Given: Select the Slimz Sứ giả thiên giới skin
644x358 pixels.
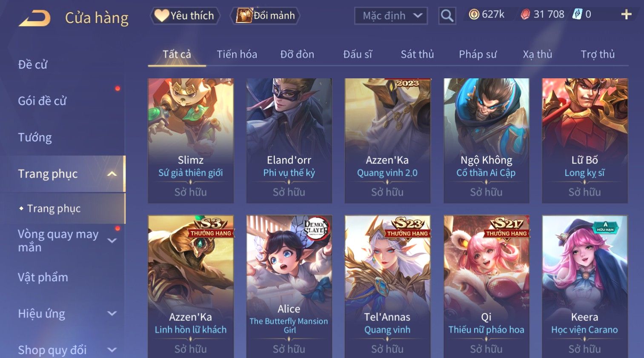Looking at the screenshot, I should pos(191,140).
